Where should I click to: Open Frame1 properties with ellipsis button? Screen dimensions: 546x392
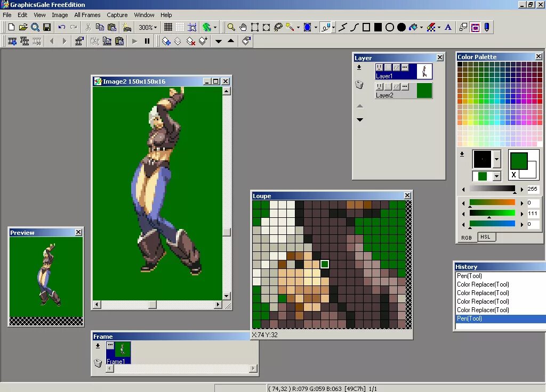110,345
